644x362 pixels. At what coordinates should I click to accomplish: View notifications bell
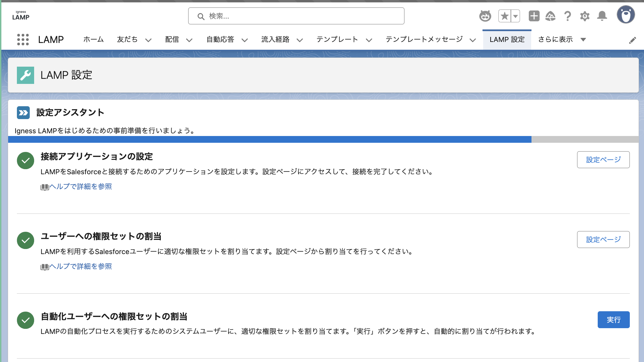click(x=602, y=16)
